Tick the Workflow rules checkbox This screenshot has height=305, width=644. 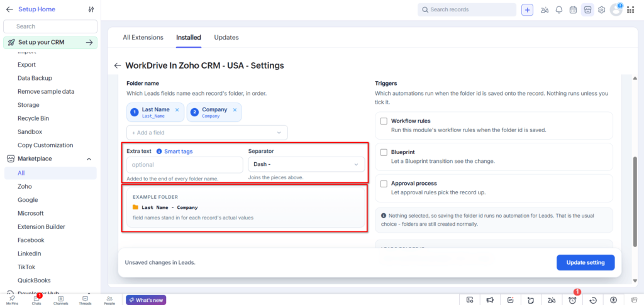tap(384, 121)
